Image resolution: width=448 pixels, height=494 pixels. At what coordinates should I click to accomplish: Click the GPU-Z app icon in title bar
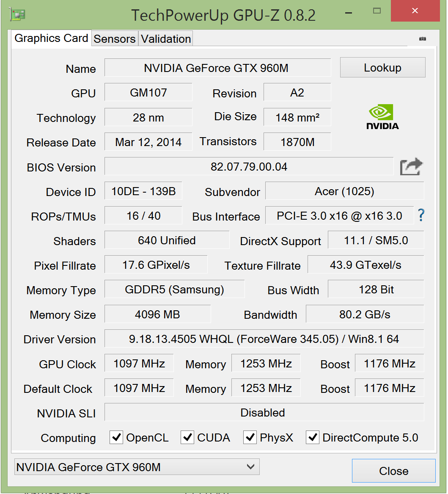point(17,14)
